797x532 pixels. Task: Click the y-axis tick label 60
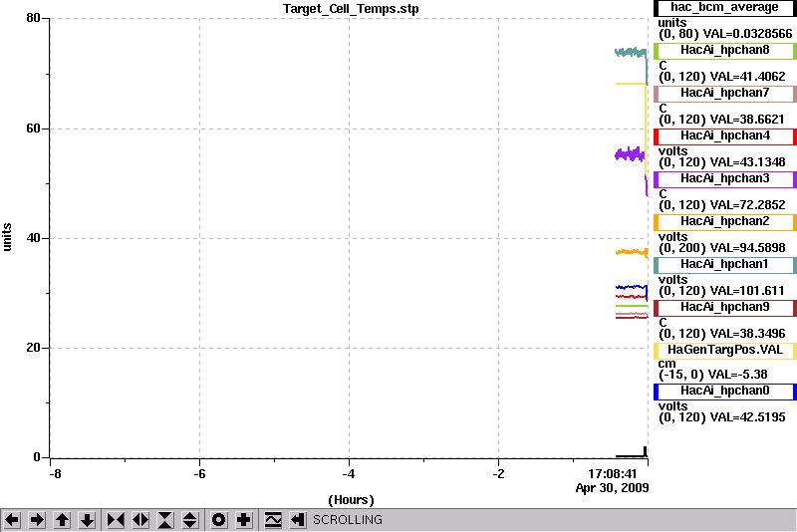(33, 129)
